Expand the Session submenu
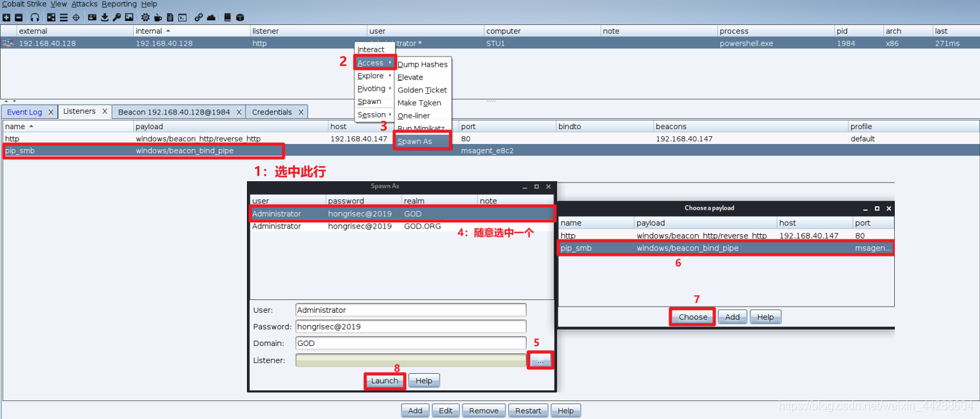Viewport: 980px width, 419px height. click(x=374, y=114)
